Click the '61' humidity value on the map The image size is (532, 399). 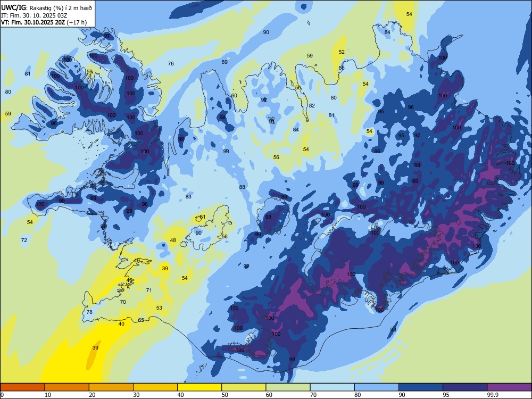click(x=203, y=217)
